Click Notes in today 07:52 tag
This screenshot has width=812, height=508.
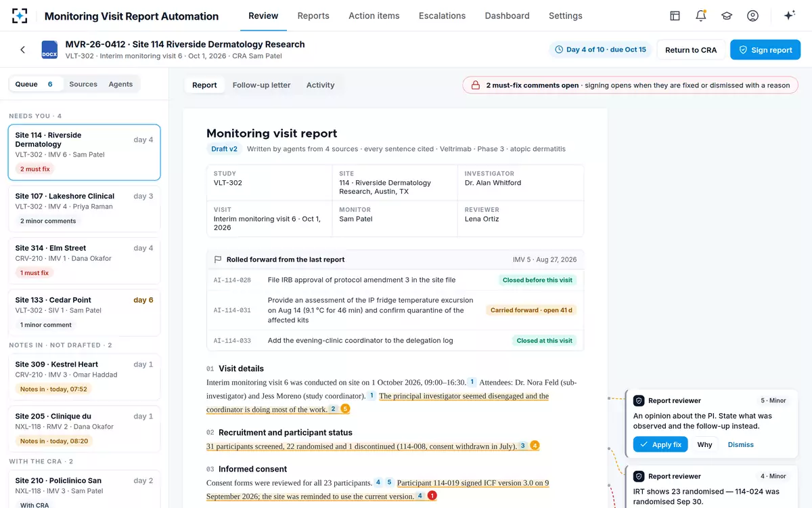(x=53, y=389)
